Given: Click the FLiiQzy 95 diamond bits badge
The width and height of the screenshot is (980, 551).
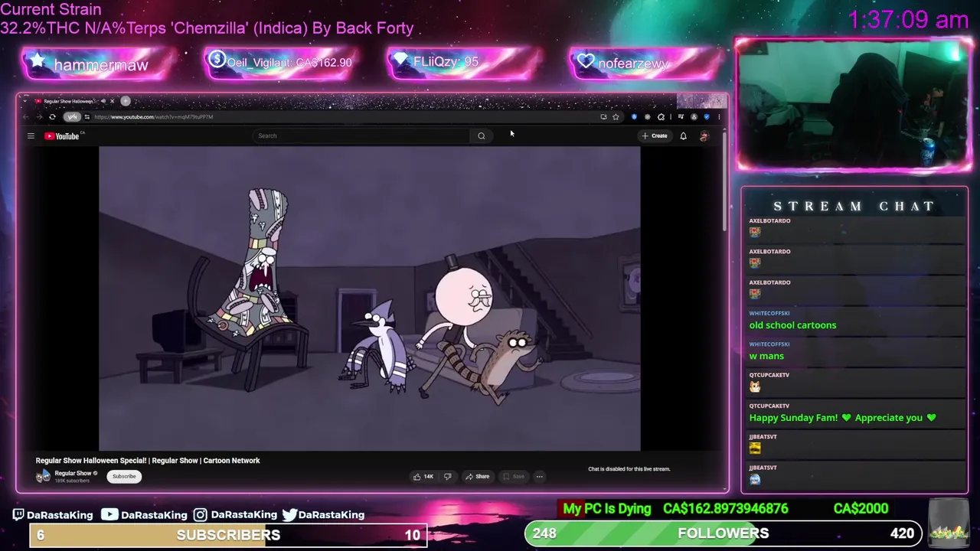Looking at the screenshot, I should [465, 63].
